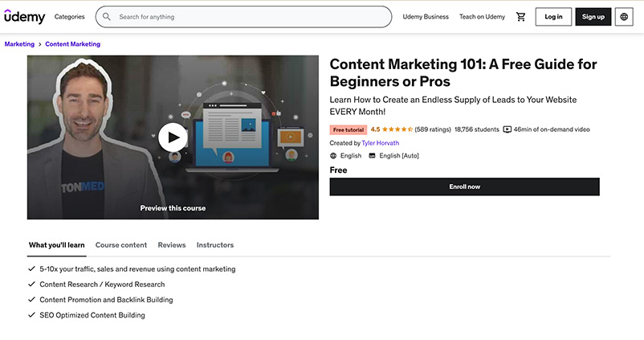This screenshot has width=644, height=340.
Task: Click the star rating icons
Action: (x=397, y=129)
